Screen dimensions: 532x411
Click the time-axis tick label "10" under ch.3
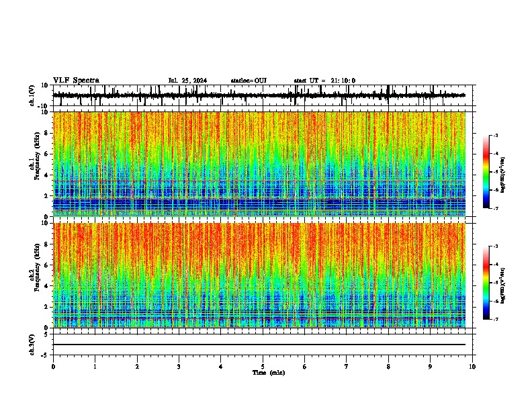click(472, 367)
